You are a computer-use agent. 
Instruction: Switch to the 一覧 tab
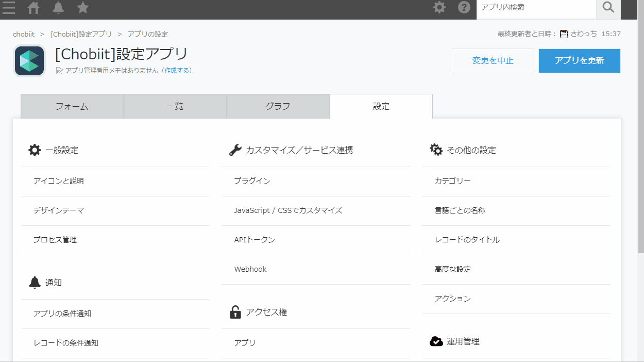tap(175, 106)
